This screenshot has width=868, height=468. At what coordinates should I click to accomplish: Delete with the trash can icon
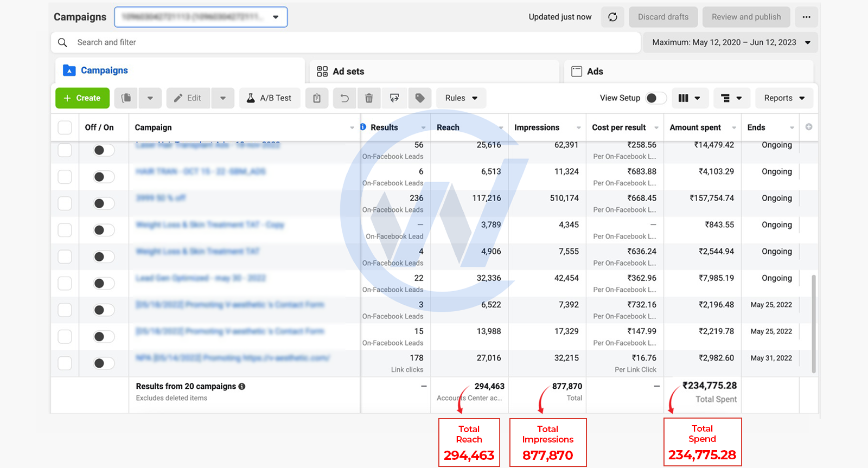[x=369, y=98]
